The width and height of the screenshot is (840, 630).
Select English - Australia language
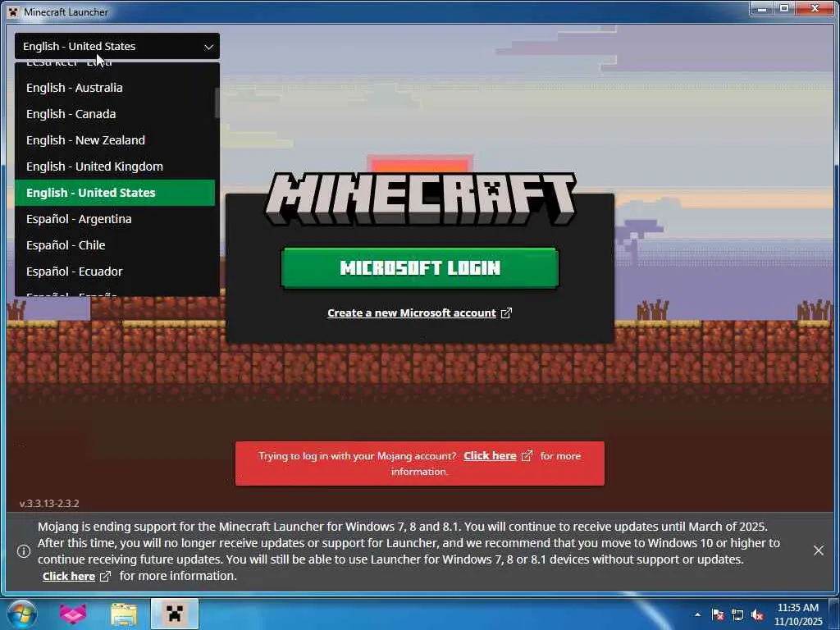point(115,88)
